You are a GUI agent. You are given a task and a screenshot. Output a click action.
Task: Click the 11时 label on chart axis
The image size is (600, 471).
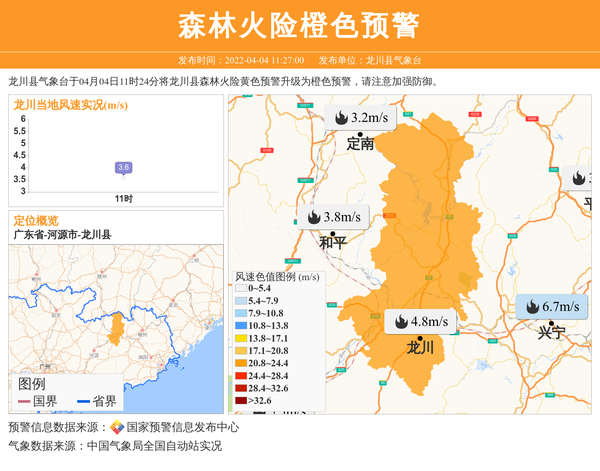123,199
